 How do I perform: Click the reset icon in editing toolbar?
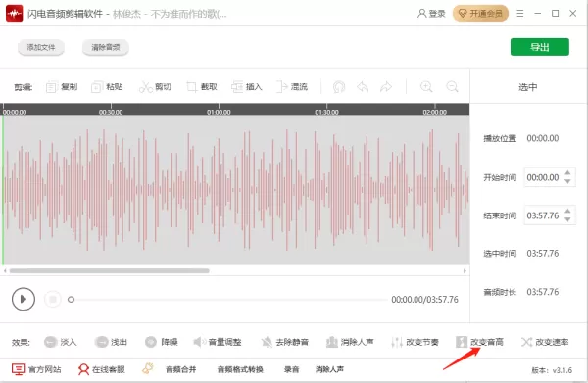coord(339,87)
